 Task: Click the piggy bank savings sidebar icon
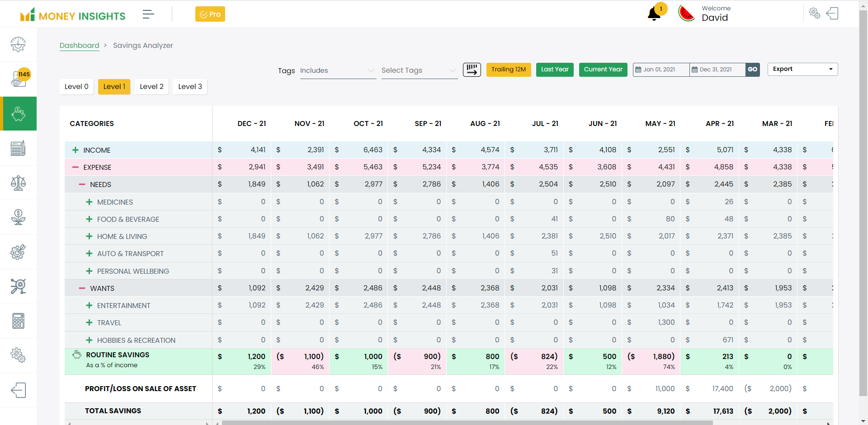(x=18, y=114)
